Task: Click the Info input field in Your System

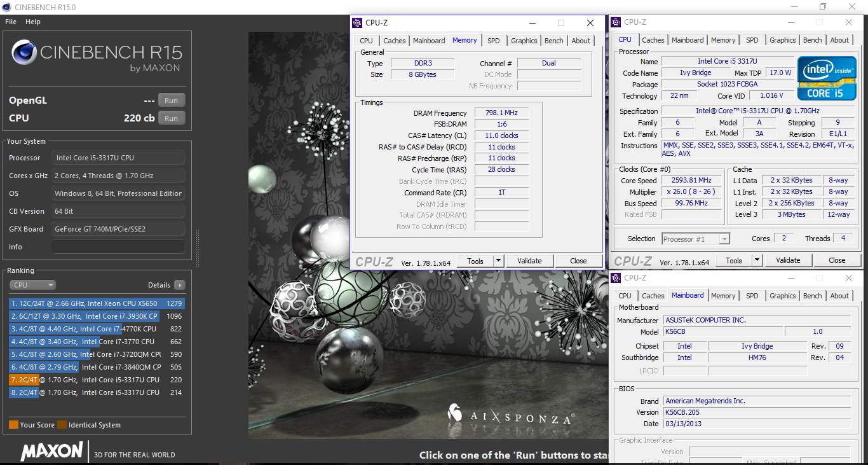Action: point(118,247)
